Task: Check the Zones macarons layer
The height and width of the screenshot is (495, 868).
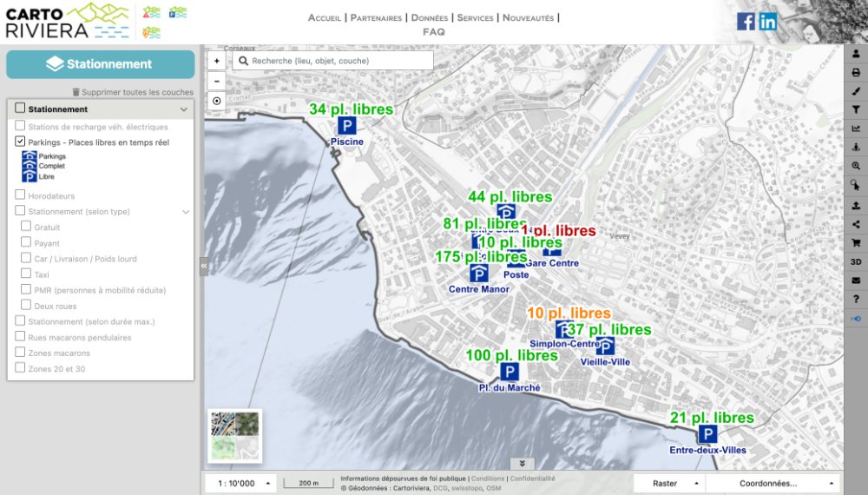Action: (x=21, y=353)
